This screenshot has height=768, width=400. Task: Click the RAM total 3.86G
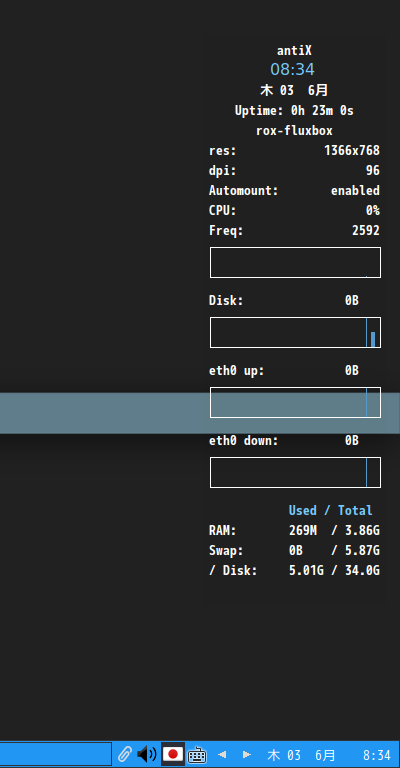363,530
